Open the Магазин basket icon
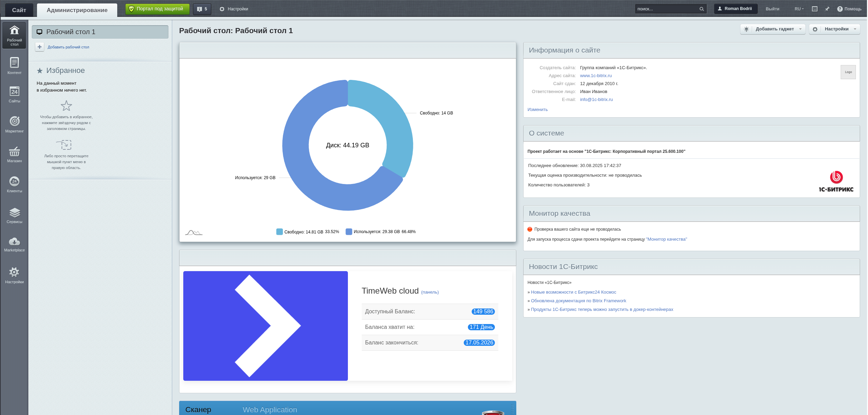 (x=14, y=152)
